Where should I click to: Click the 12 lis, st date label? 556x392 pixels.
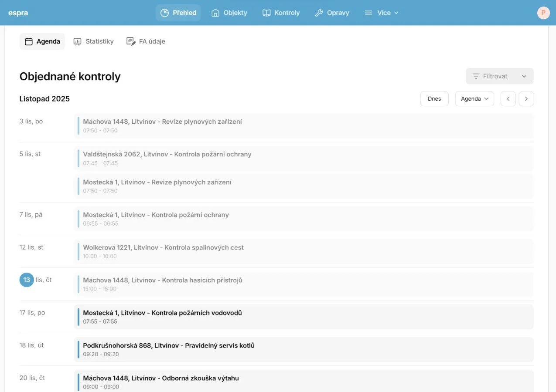point(31,247)
